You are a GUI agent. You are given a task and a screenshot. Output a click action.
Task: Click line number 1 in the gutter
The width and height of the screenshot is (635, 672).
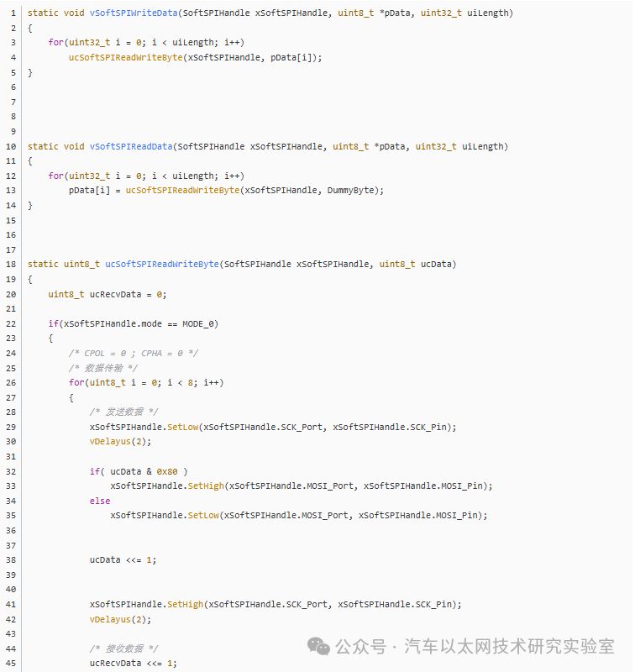[x=13, y=13]
